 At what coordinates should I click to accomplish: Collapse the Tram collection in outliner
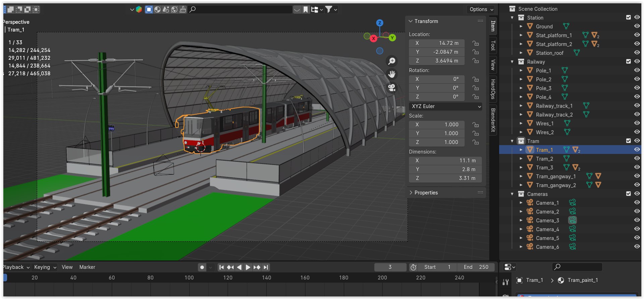tap(512, 141)
